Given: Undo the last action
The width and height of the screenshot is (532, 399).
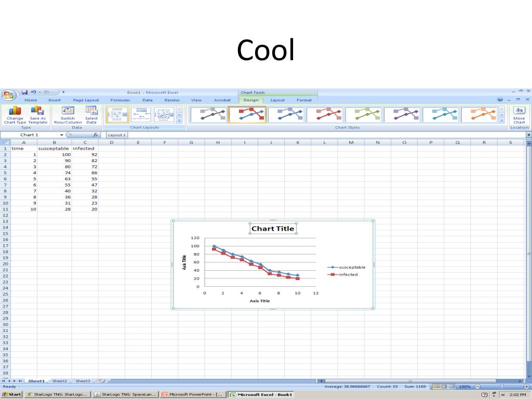Looking at the screenshot, I should click(33, 92).
